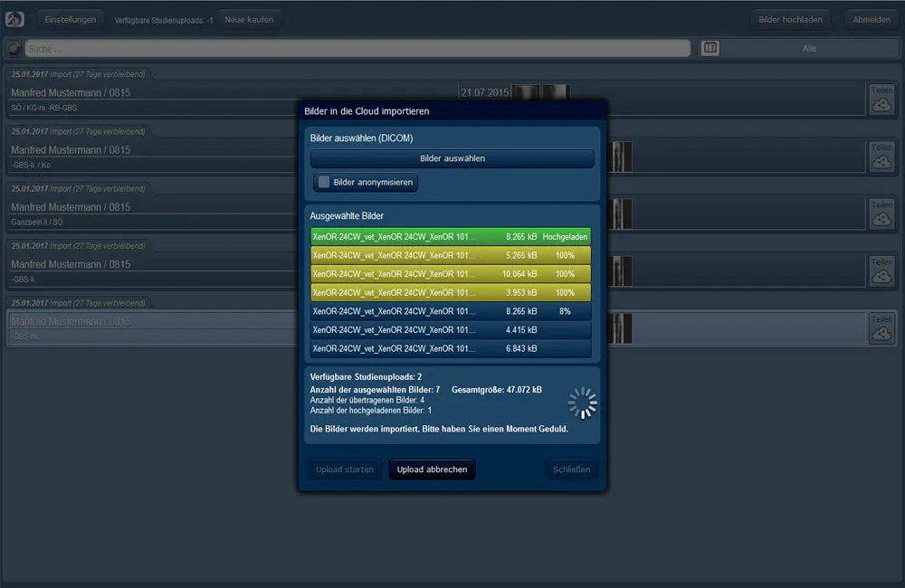Click the round icon left of search field
Image resolution: width=905 pixels, height=588 pixels.
click(x=14, y=48)
